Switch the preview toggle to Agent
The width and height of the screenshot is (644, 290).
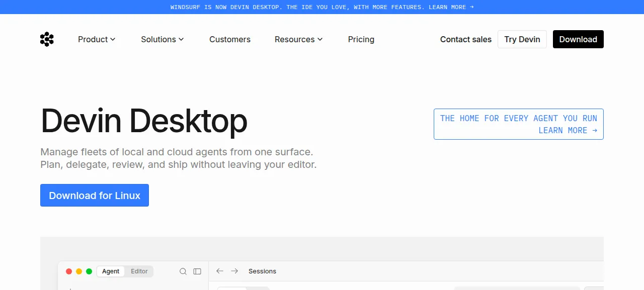point(111,271)
